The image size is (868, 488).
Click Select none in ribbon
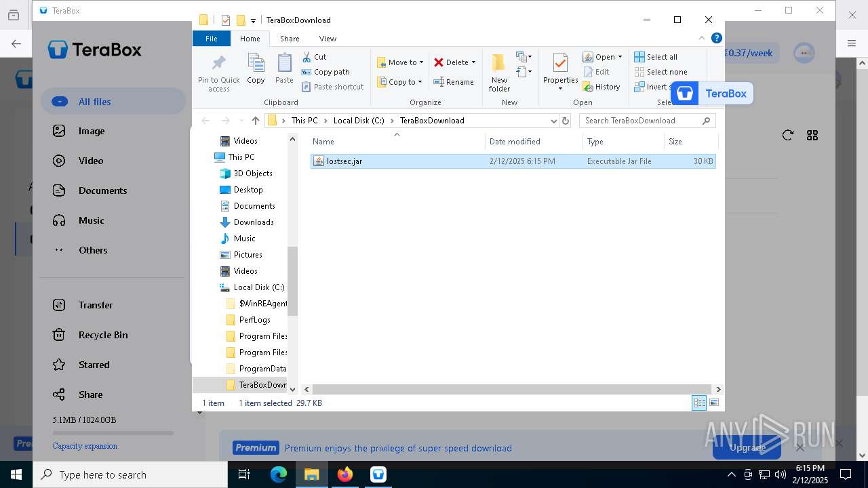pos(660,72)
